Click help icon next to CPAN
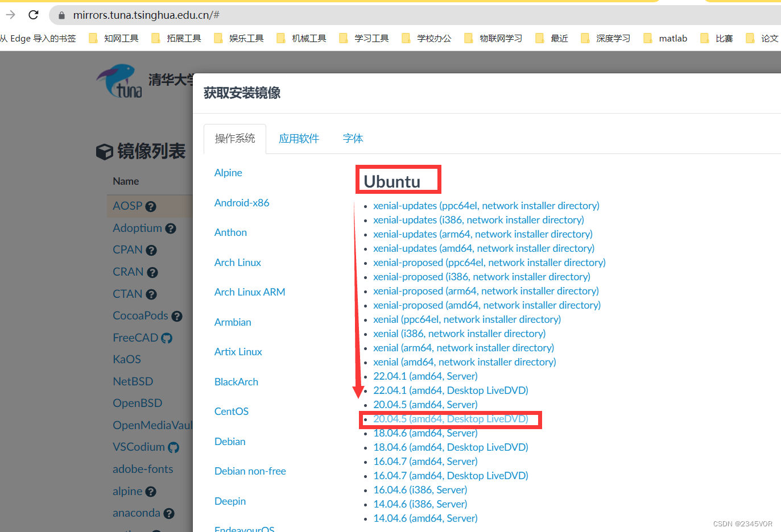 click(x=151, y=250)
